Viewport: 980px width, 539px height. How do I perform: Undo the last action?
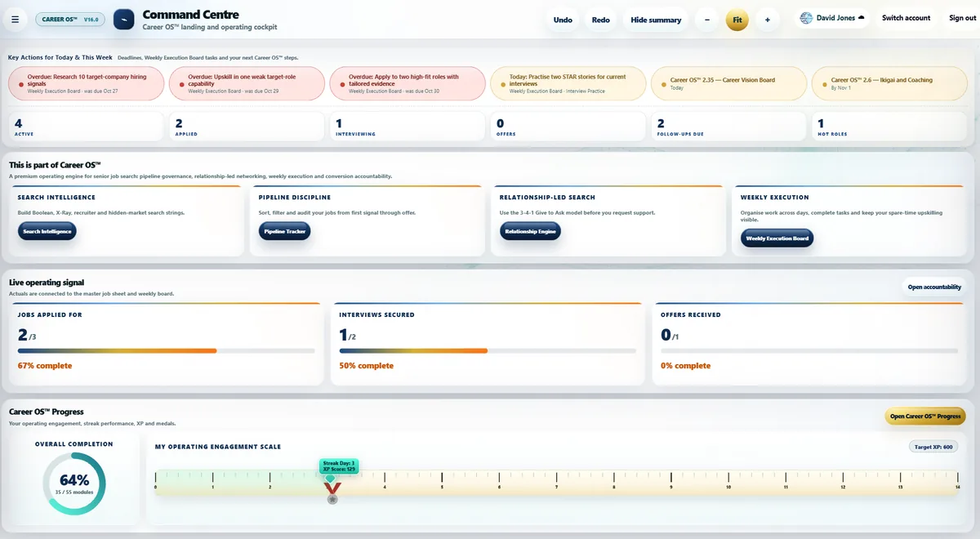[563, 20]
